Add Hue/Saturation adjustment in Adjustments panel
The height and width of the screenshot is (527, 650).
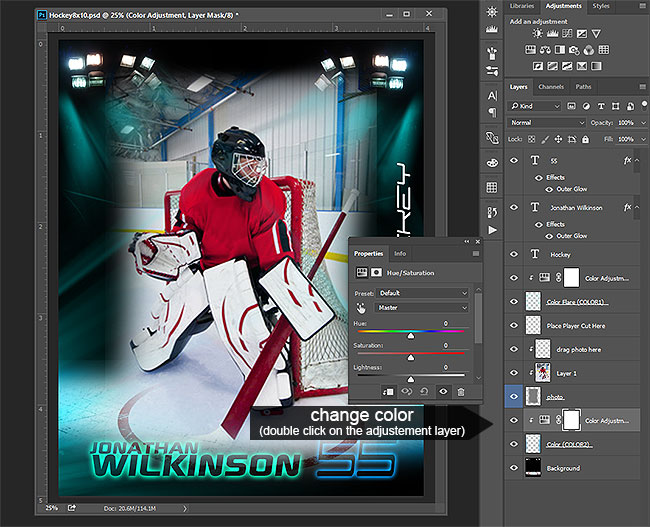[x=531, y=50]
